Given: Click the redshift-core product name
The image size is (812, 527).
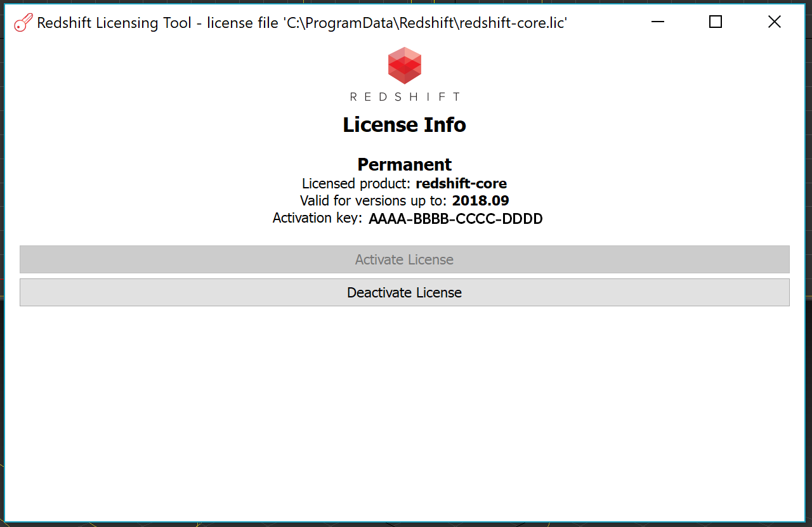Looking at the screenshot, I should coord(461,184).
